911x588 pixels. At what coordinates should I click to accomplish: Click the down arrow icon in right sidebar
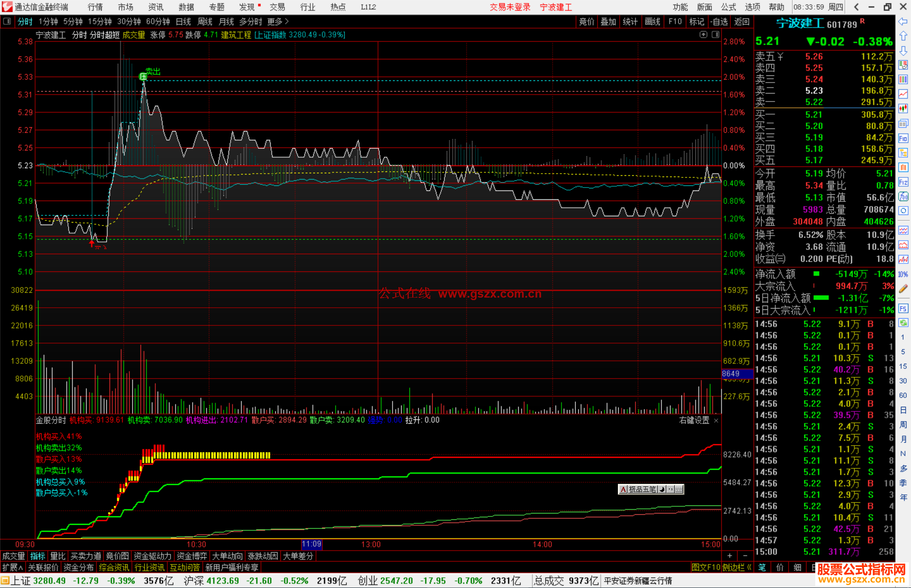(903, 51)
